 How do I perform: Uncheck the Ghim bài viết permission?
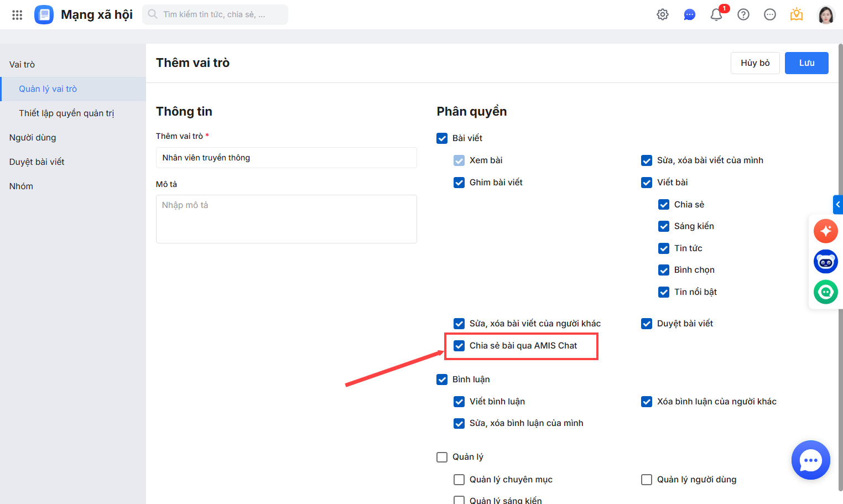pos(459,183)
